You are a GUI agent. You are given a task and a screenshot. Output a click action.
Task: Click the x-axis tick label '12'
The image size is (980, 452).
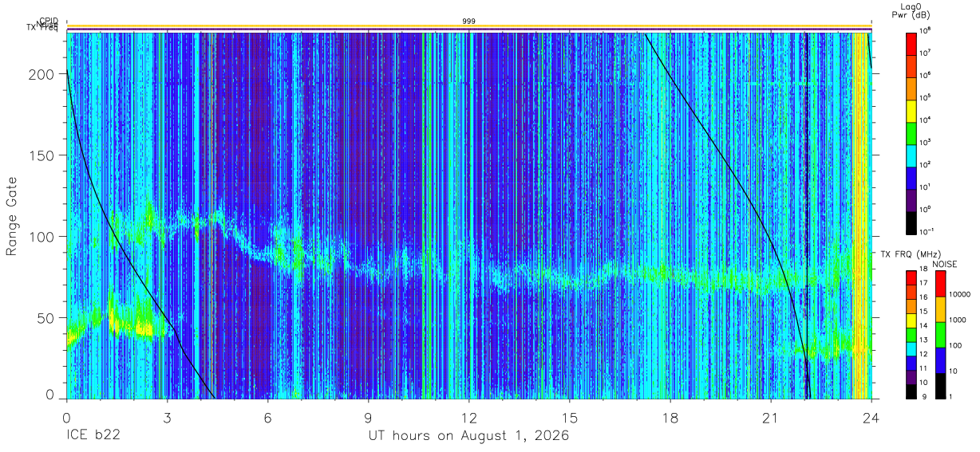click(x=468, y=417)
